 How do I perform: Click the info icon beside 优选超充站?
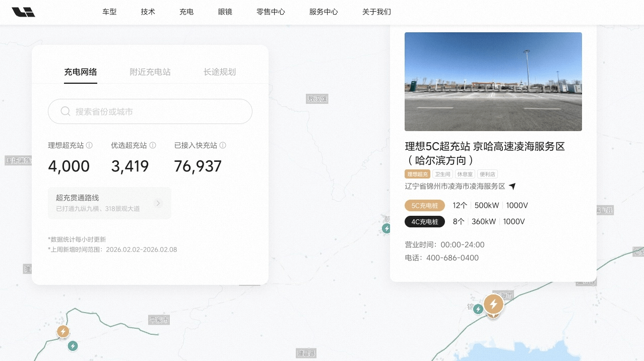pos(153,145)
